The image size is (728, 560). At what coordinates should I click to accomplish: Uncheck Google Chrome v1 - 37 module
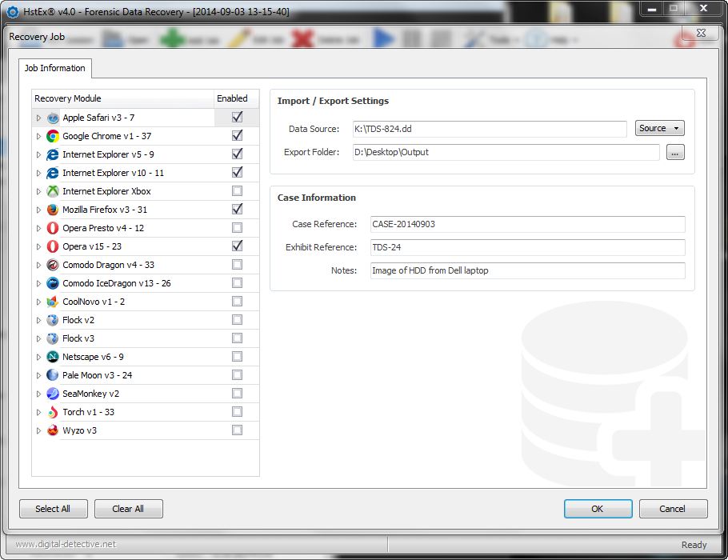tap(238, 135)
